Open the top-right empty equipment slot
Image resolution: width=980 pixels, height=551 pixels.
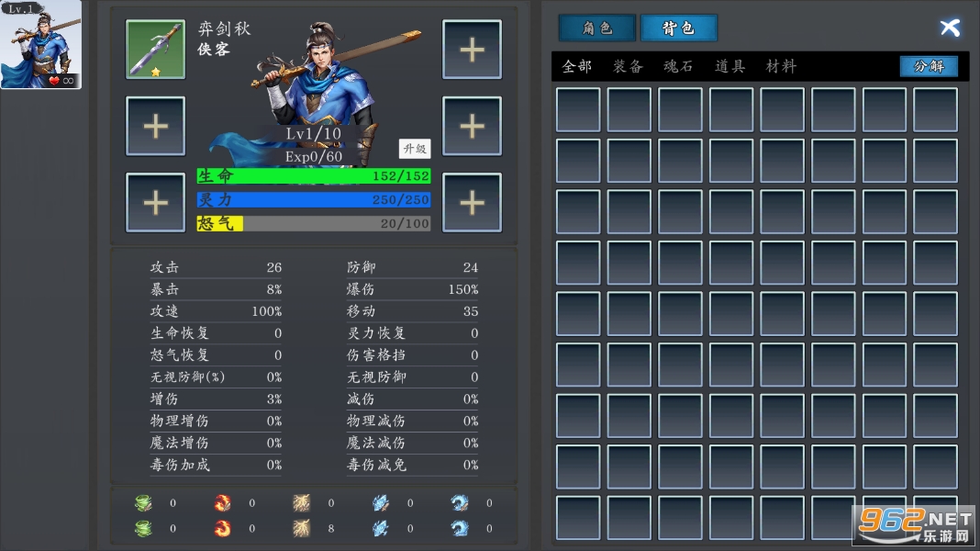click(x=472, y=50)
